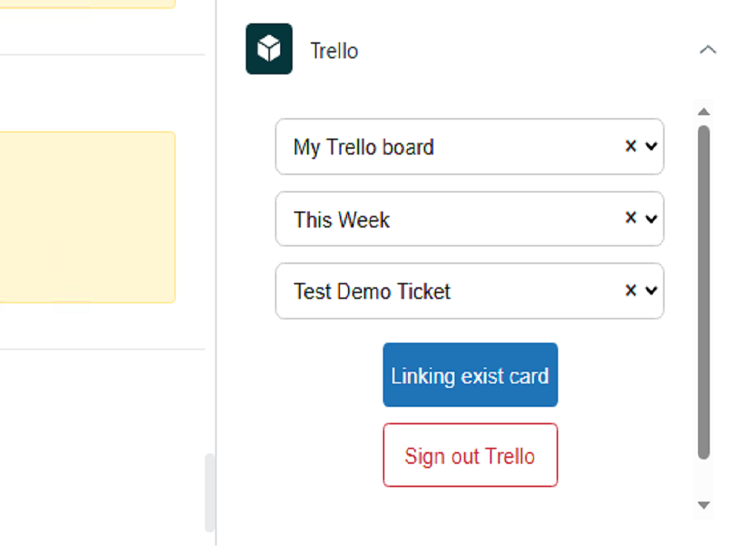This screenshot has height=560, width=747.
Task: Select the large yellow note box
Action: pyautogui.click(x=88, y=217)
